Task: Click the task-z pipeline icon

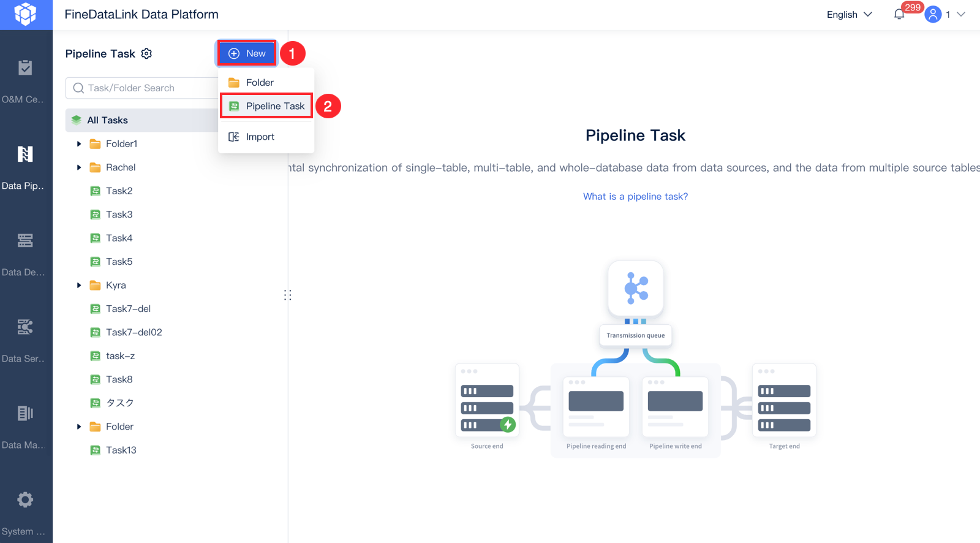Action: [x=96, y=355]
